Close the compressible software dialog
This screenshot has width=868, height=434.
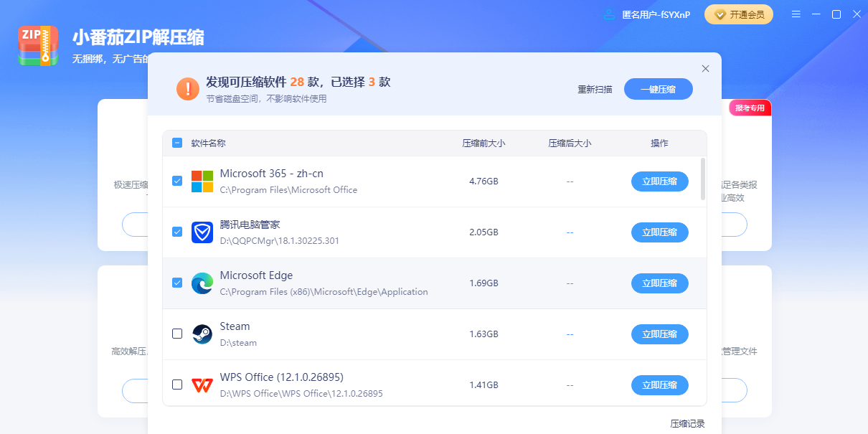click(x=705, y=69)
